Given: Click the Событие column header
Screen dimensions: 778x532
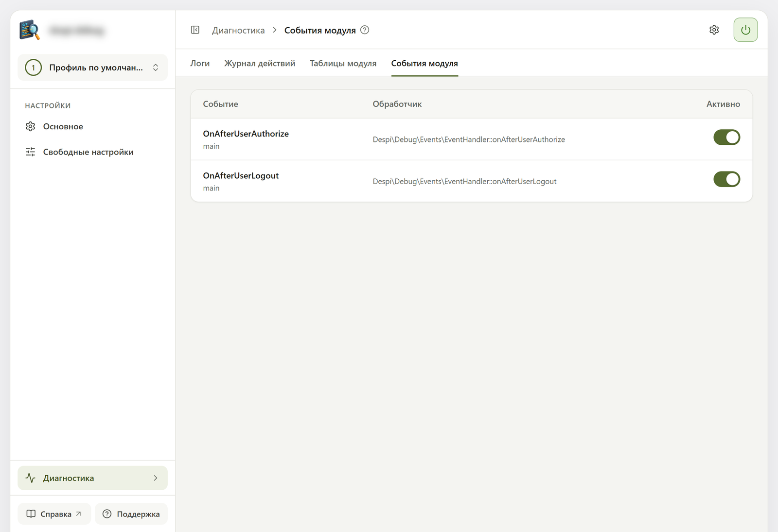Looking at the screenshot, I should (220, 104).
